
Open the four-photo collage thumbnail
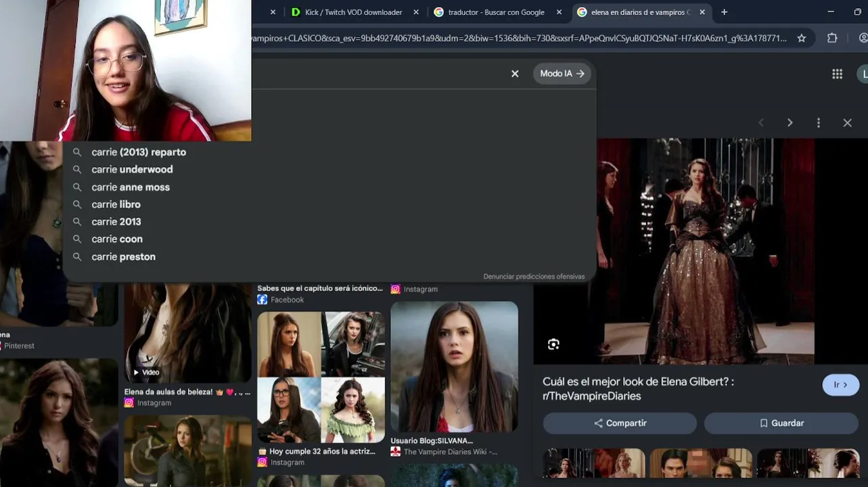click(321, 377)
